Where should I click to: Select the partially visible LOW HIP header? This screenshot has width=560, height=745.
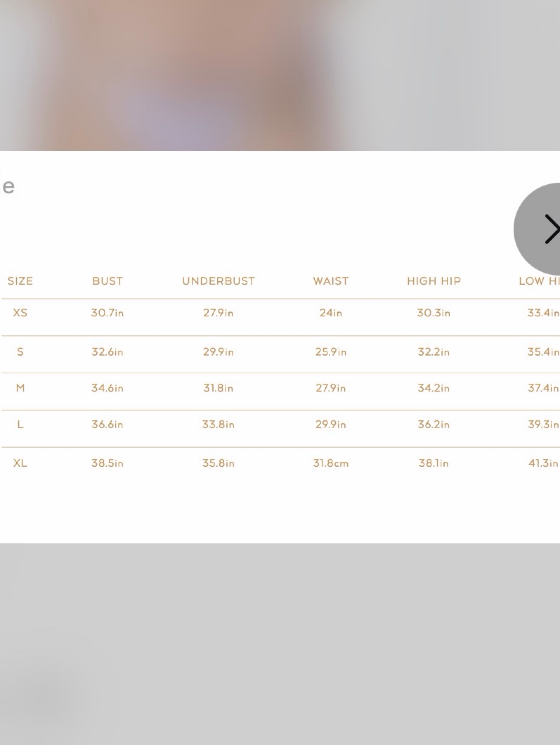click(x=539, y=281)
